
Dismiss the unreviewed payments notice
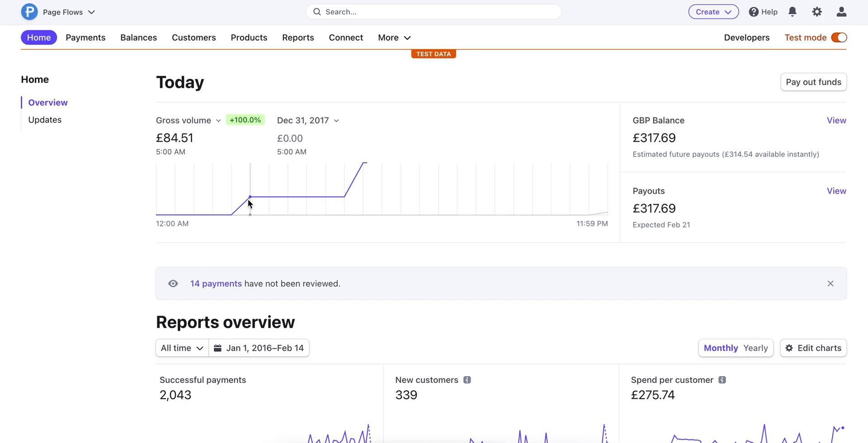pyautogui.click(x=830, y=283)
